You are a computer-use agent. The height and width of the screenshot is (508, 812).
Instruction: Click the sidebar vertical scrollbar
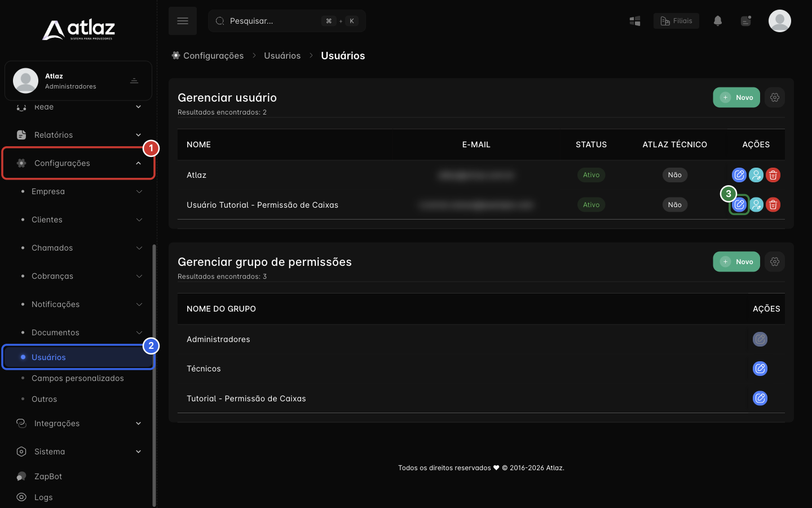[x=155, y=375]
